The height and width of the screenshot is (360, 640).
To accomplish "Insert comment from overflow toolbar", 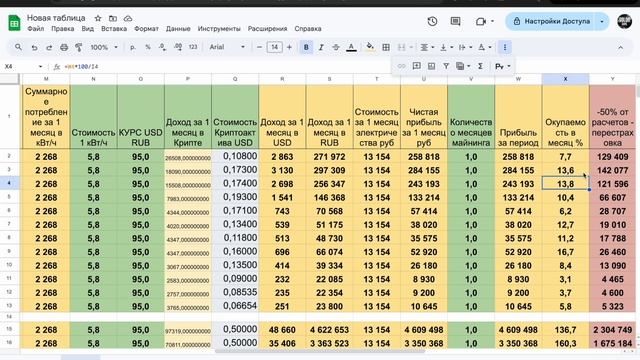I will [x=416, y=66].
